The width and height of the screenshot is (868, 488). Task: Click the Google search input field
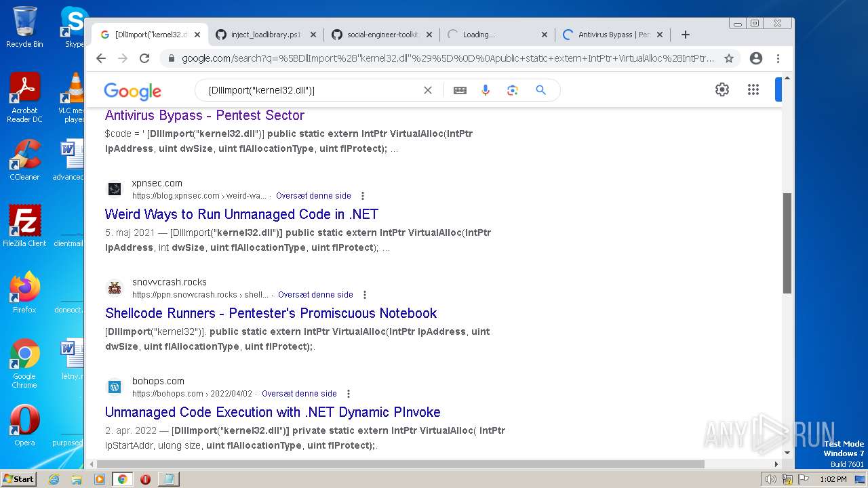click(312, 90)
